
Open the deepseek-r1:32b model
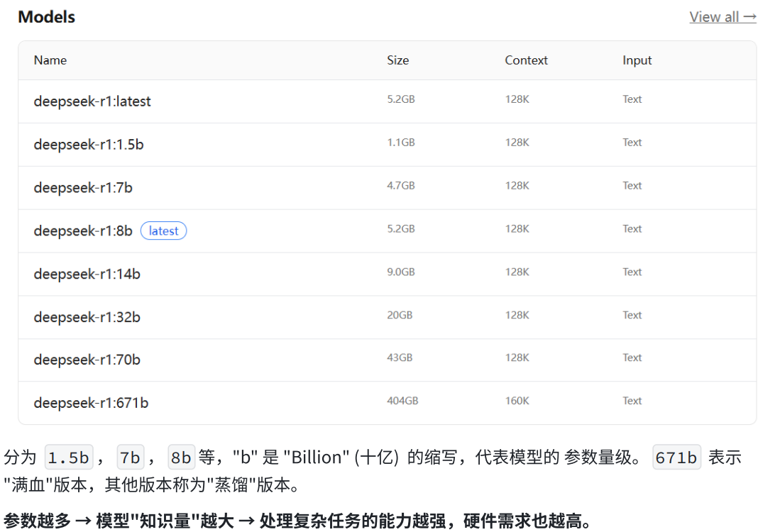click(x=87, y=317)
